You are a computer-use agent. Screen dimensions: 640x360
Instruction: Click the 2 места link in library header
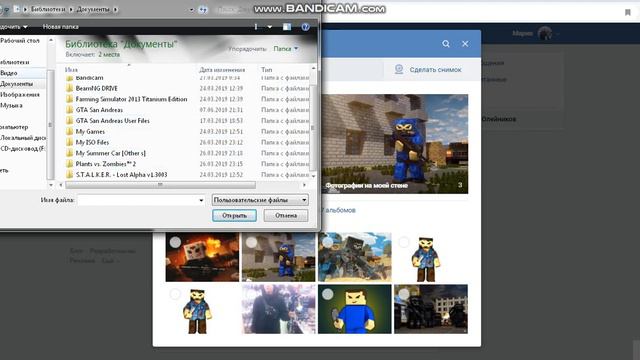coord(109,54)
